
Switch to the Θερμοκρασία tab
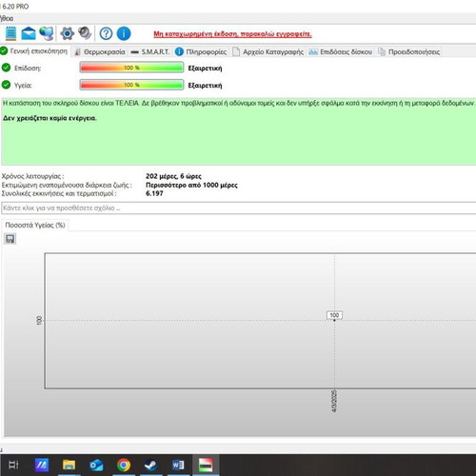click(x=100, y=51)
